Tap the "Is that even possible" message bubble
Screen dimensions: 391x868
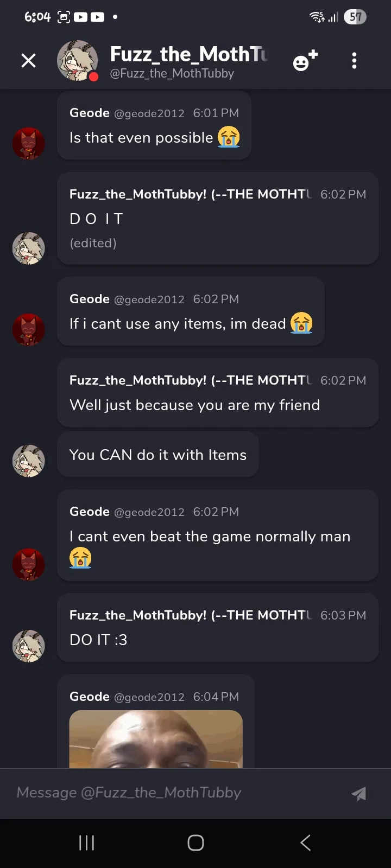154,138
